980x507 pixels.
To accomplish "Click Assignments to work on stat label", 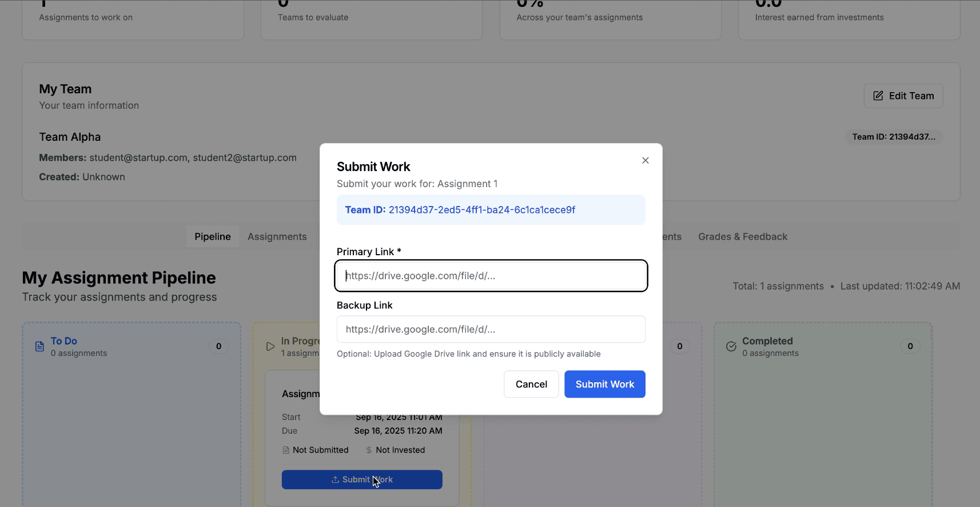I will pyautogui.click(x=86, y=17).
